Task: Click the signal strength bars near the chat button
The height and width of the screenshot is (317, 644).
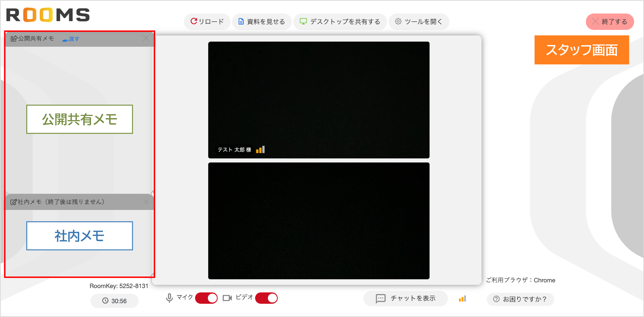Action: coord(462,298)
